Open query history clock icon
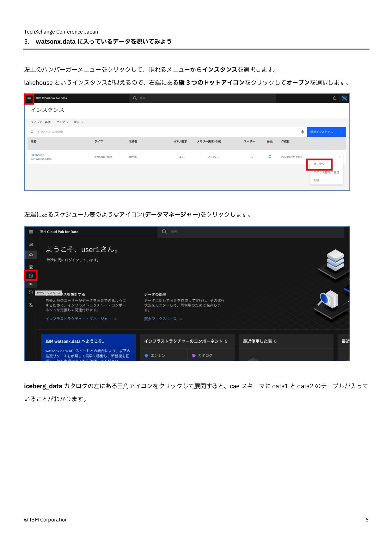This screenshot has width=392, height=555. click(31, 292)
